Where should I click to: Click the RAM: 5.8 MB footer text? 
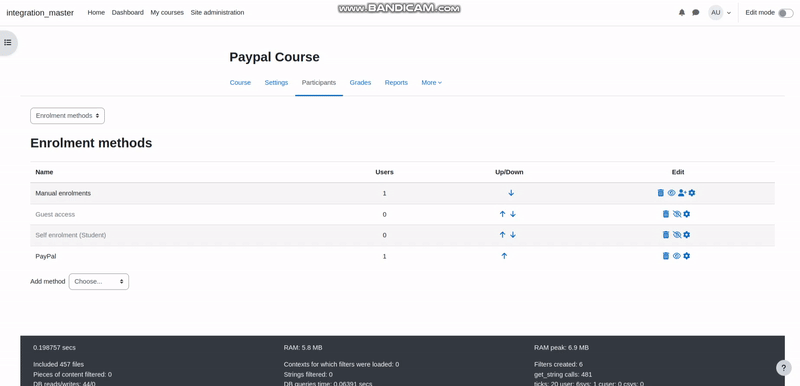pyautogui.click(x=303, y=348)
